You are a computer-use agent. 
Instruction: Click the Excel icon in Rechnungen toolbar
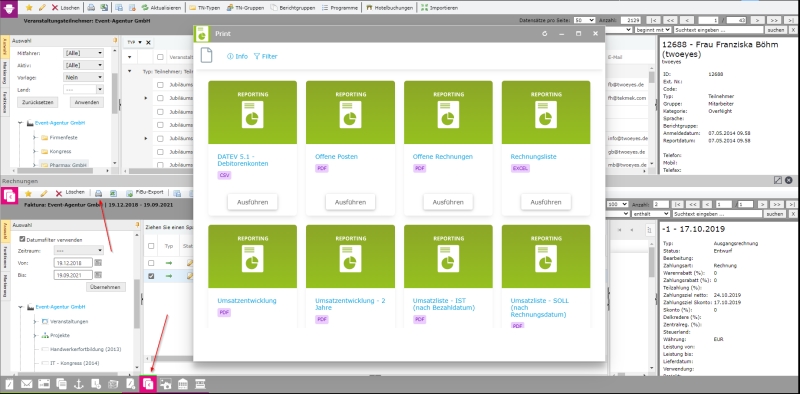pyautogui.click(x=113, y=193)
